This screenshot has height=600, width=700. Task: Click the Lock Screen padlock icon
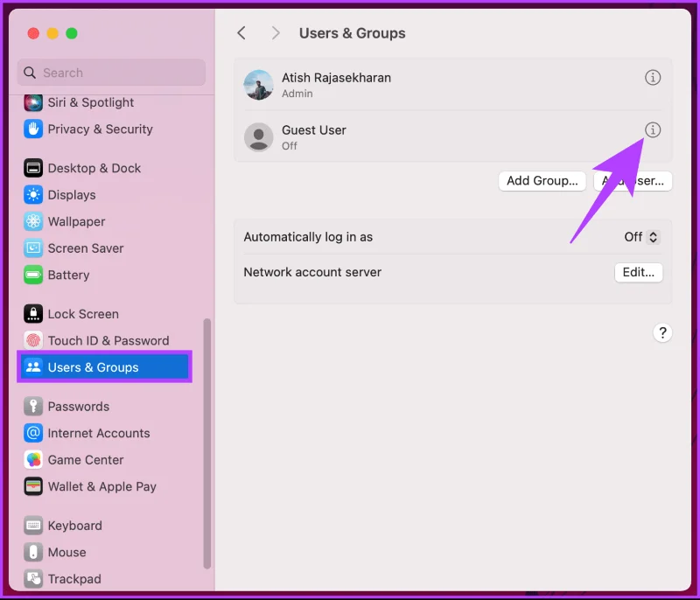33,314
